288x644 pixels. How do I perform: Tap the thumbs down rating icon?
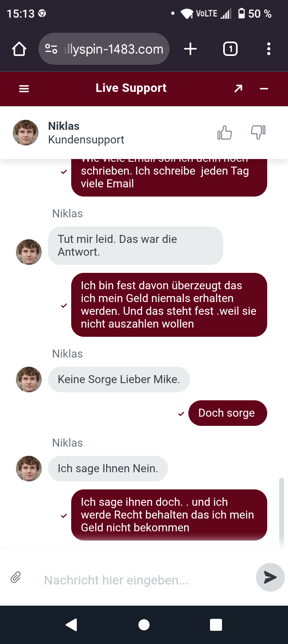258,132
